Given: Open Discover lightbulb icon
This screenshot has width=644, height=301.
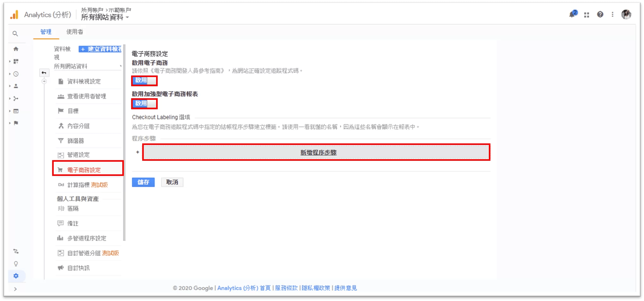Looking at the screenshot, I should [16, 264].
